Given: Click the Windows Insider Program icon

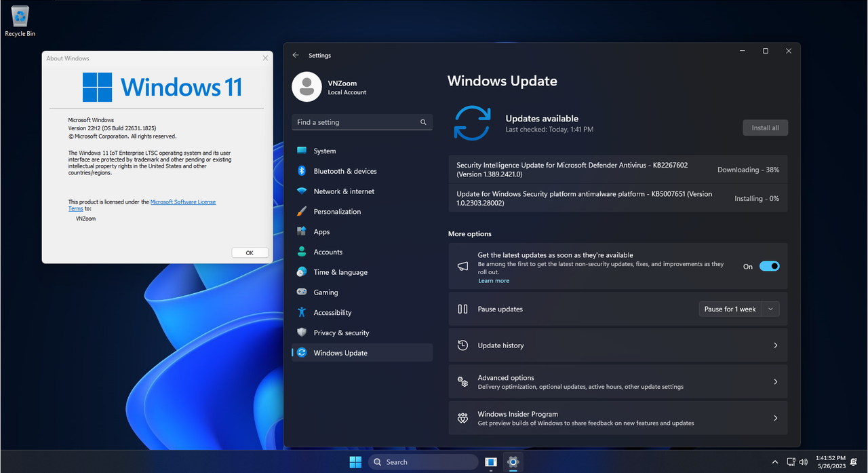Looking at the screenshot, I should (x=462, y=418).
